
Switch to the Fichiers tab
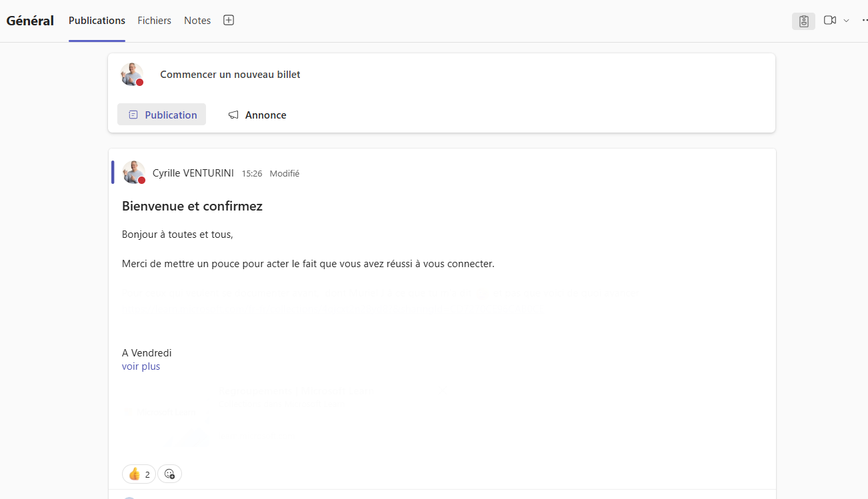click(x=154, y=21)
